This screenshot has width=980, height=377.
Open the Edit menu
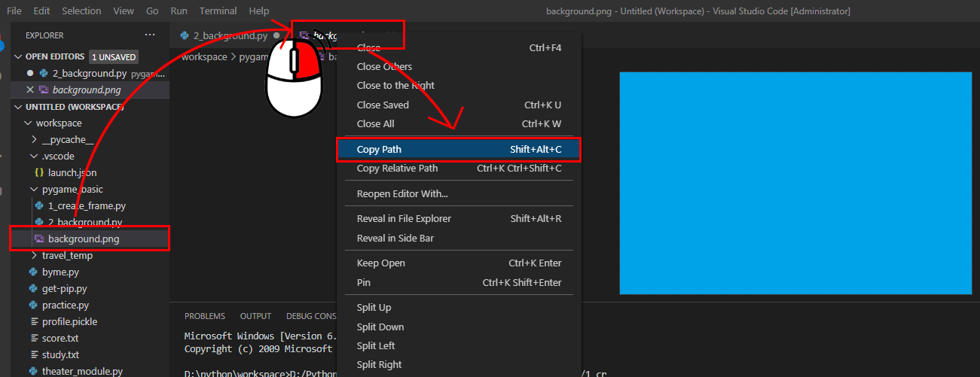coord(42,11)
